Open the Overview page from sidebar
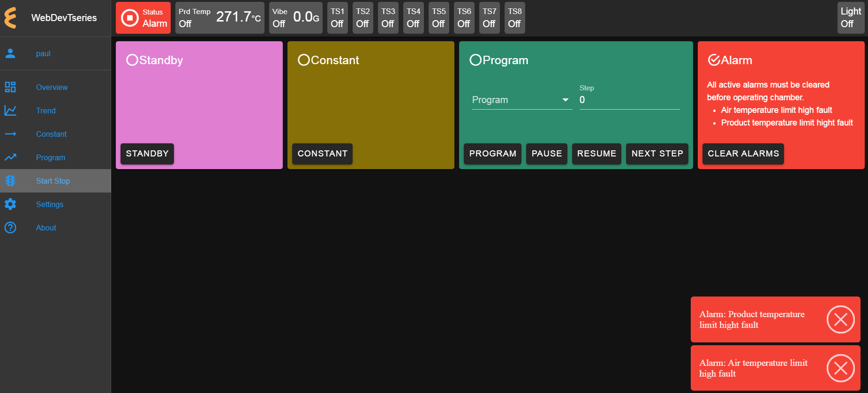Screen dimensions: 868x393 pyautogui.click(x=55, y=87)
